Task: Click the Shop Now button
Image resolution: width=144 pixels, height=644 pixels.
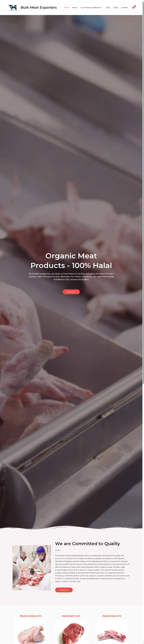Action: click(x=71, y=292)
